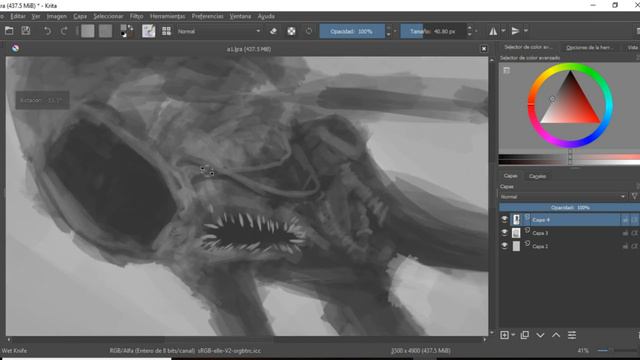Close the a1.kra document tab
Viewport: 640px width, 360px height.
pos(484,49)
